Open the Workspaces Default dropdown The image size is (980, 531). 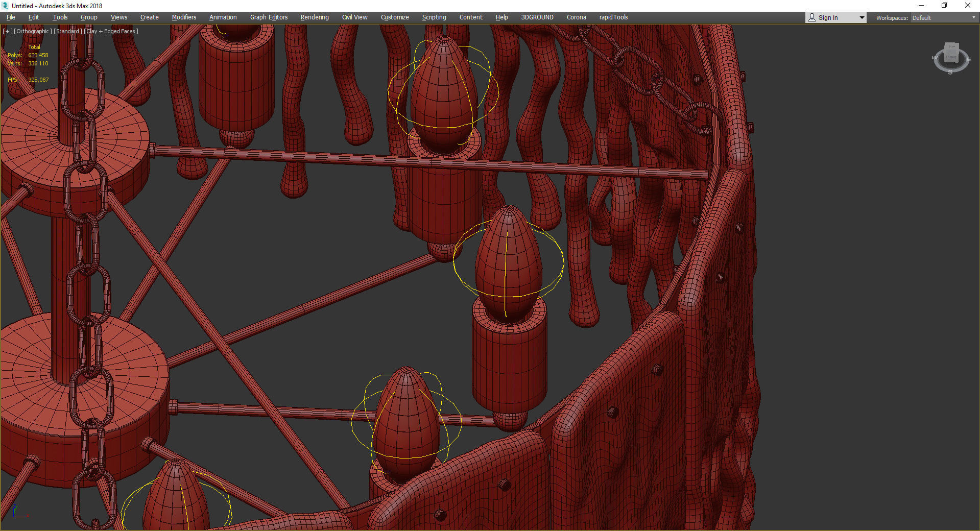tap(944, 18)
